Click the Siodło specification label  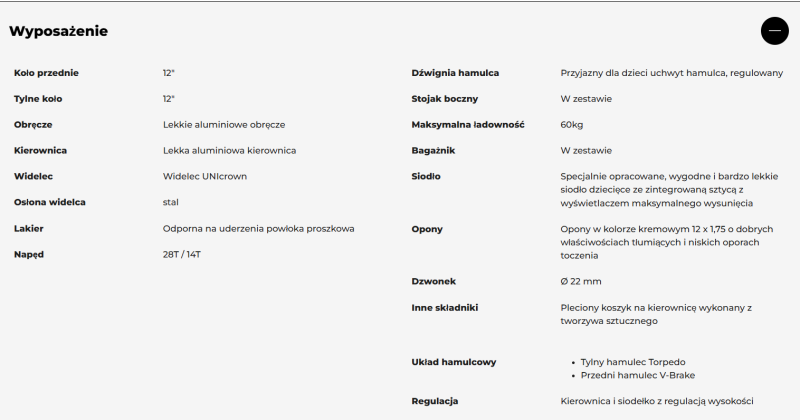[x=426, y=177]
